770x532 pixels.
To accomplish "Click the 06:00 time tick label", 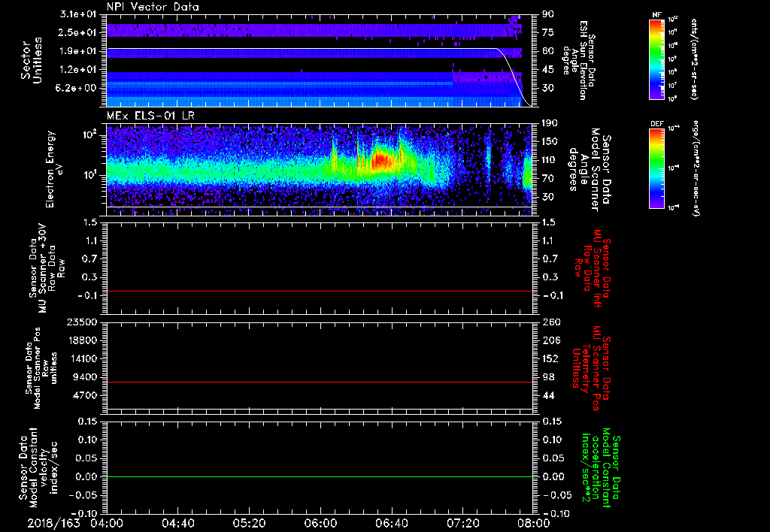I will pyautogui.click(x=320, y=523).
